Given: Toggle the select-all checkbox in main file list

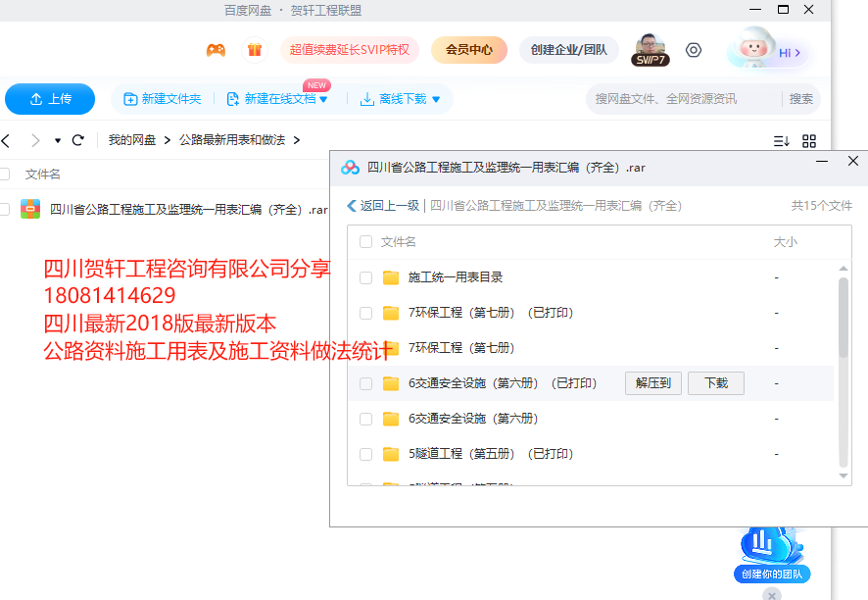Looking at the screenshot, I should click(x=5, y=174).
